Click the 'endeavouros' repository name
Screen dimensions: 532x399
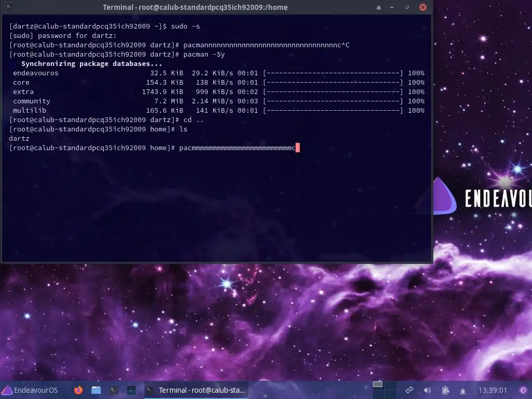pyautogui.click(x=36, y=73)
